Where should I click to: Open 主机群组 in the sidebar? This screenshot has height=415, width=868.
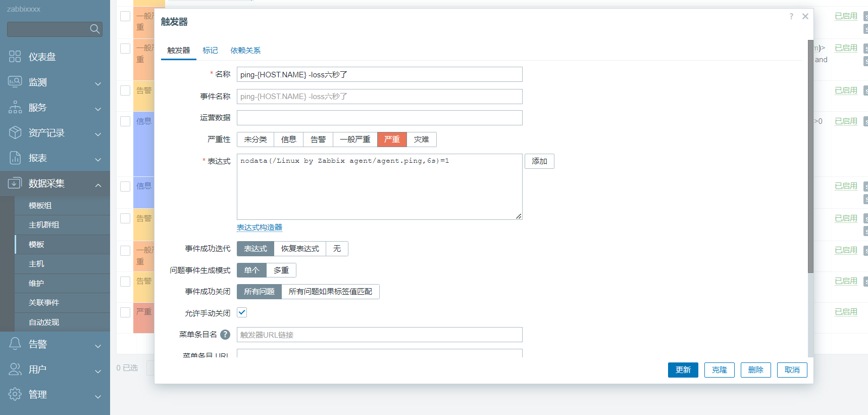[x=63, y=225]
